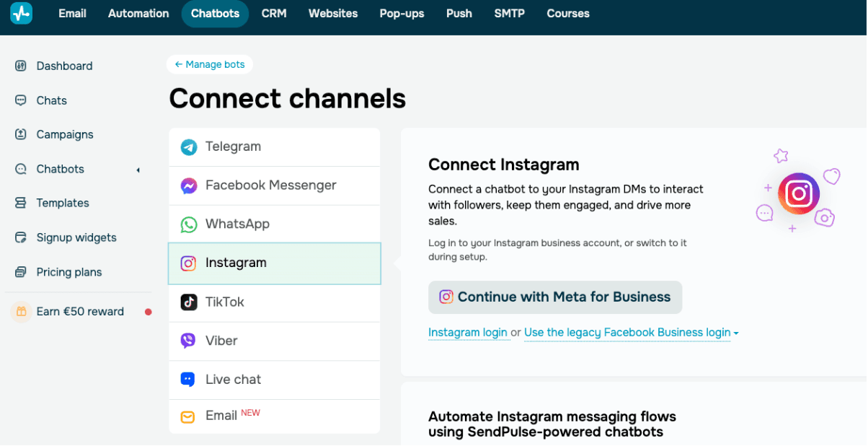Click the large Instagram illustration logo
868x446 pixels.
pos(799,193)
